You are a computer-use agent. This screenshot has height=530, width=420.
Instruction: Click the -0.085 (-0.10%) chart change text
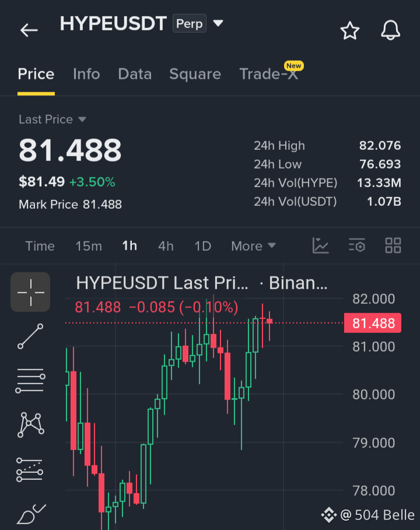184,308
